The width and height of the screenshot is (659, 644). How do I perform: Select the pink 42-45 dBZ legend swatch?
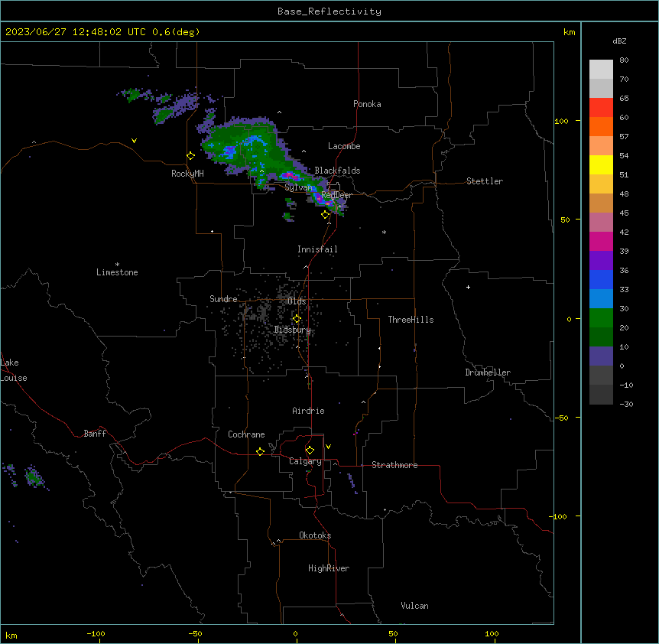click(601, 222)
